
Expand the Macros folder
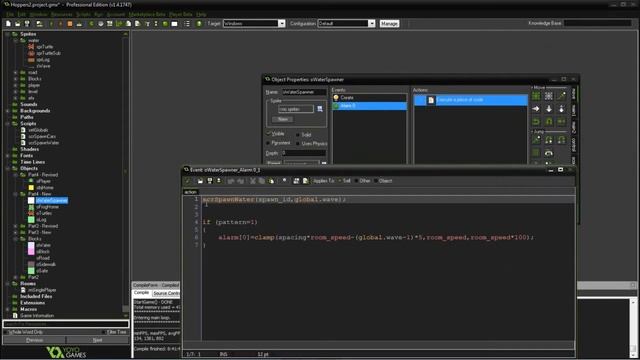(7, 309)
